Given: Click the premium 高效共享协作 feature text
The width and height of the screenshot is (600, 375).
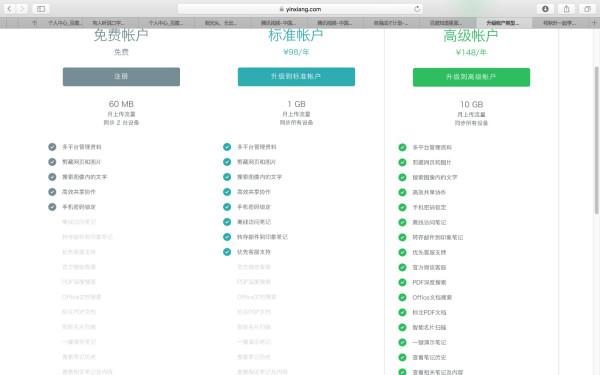Looking at the screenshot, I should [429, 192].
